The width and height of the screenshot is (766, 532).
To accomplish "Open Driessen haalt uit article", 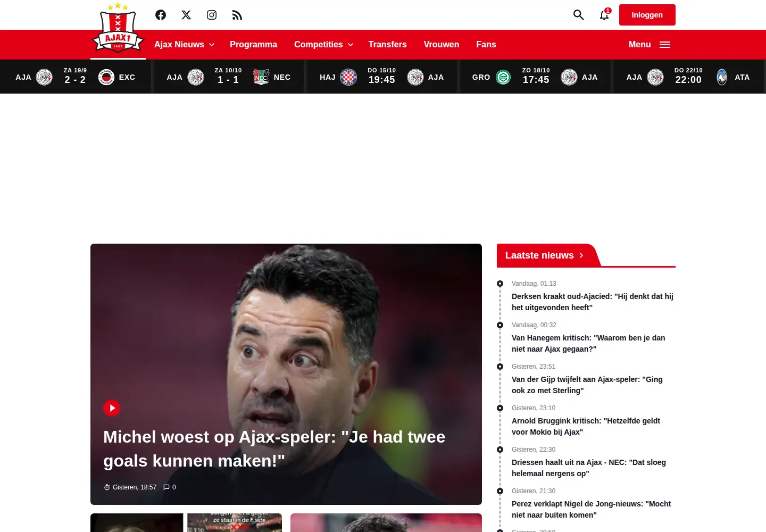I will [589, 468].
